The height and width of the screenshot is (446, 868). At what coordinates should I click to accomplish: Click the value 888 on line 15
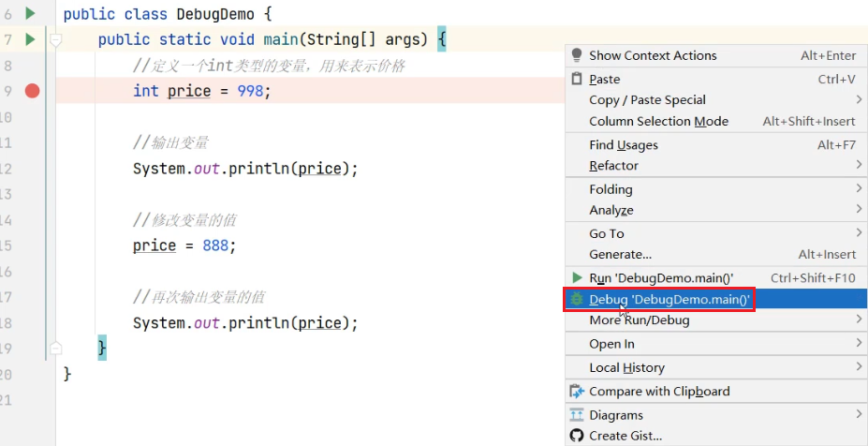[215, 245]
